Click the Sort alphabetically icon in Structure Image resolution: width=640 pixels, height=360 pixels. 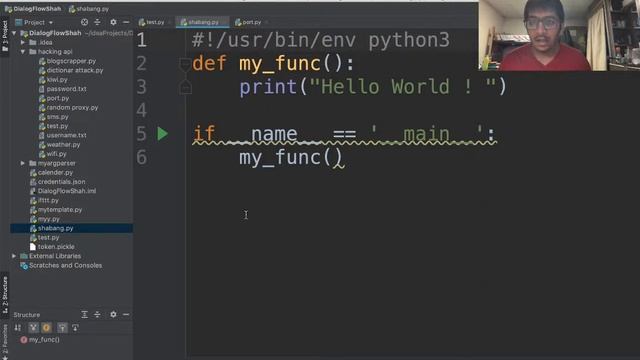pos(18,328)
